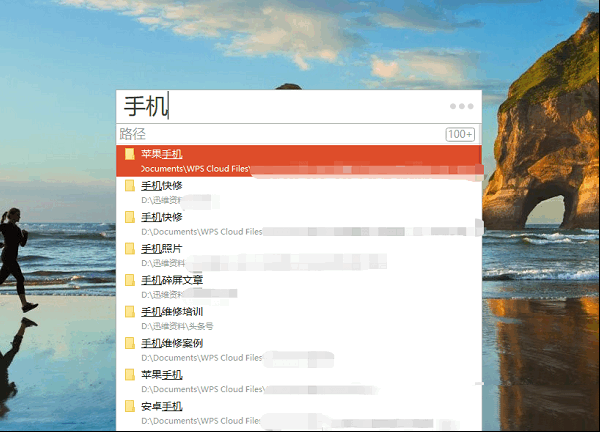Select the 路径 filter label
The image size is (600, 432).
[x=133, y=134]
